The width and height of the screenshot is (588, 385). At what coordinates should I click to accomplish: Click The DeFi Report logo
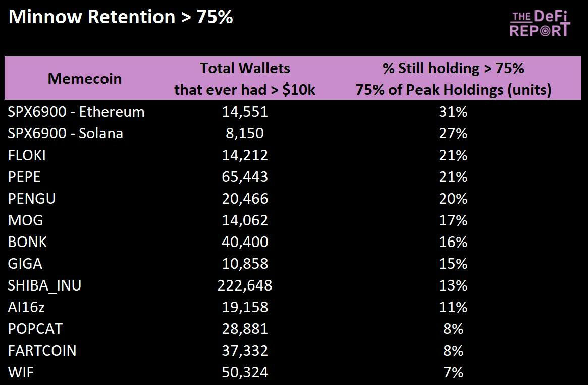click(540, 24)
